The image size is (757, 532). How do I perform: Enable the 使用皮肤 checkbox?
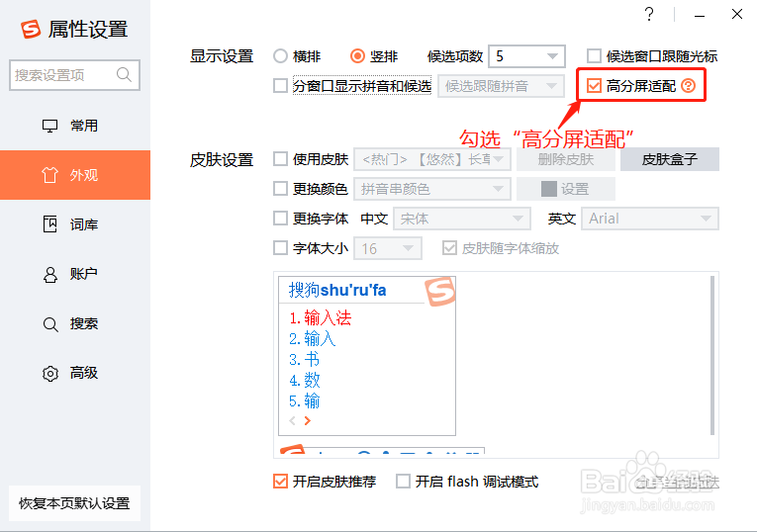[x=280, y=159]
